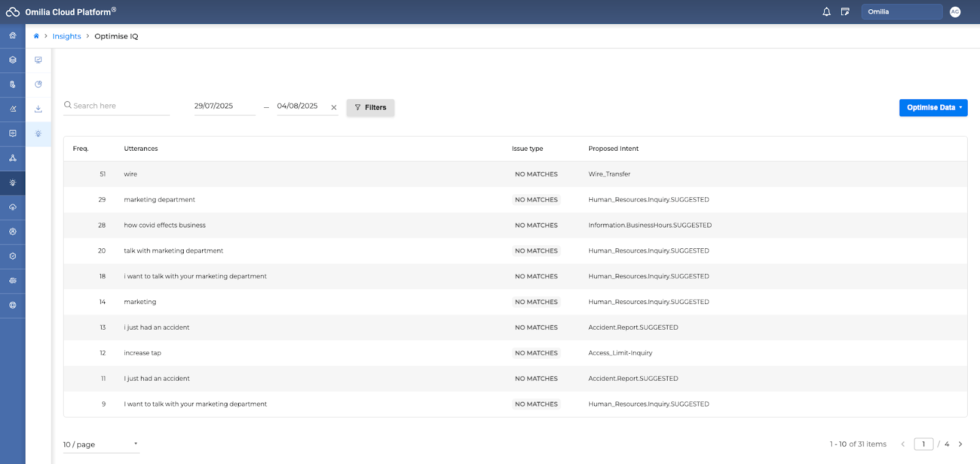
Task: Click the start date 29/07/2025 field
Action: tap(224, 106)
